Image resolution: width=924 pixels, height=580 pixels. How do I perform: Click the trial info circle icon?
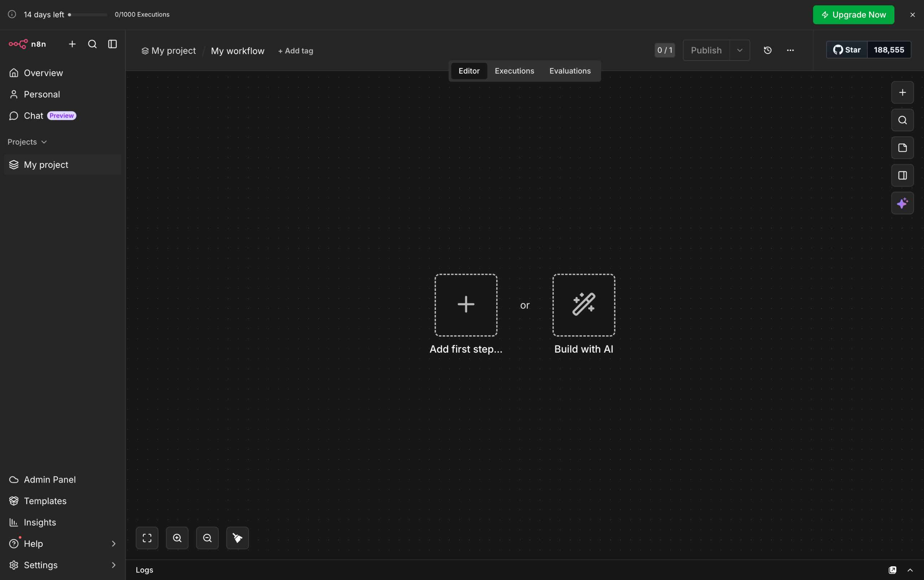click(12, 14)
